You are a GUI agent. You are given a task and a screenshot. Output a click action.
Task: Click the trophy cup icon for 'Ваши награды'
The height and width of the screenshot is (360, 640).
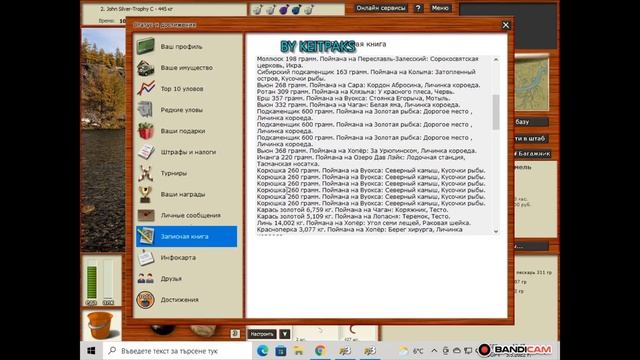[x=145, y=194]
